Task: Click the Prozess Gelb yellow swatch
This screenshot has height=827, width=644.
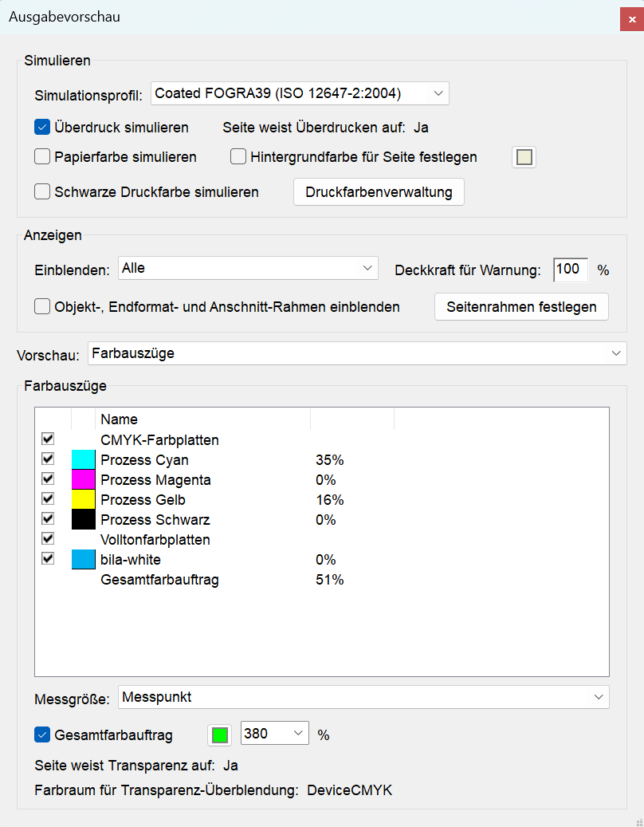Action: tap(83, 500)
